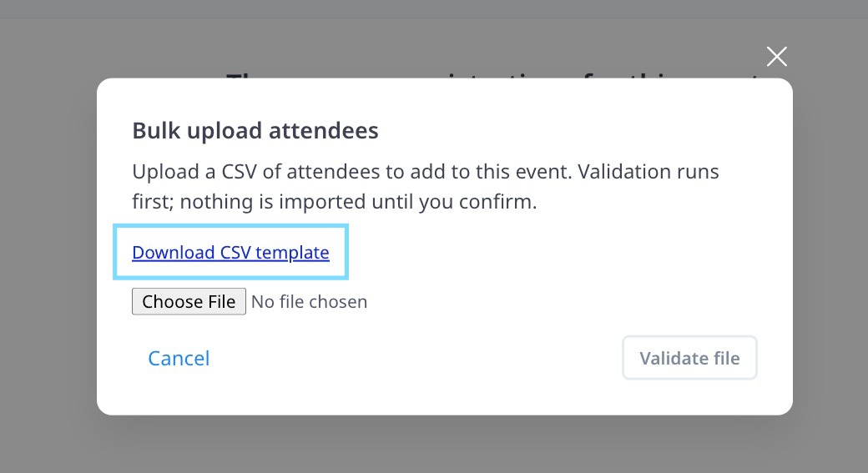Click the partially hidden heading behind the dialog
Viewport: 868px width, 473px height.
point(492,73)
